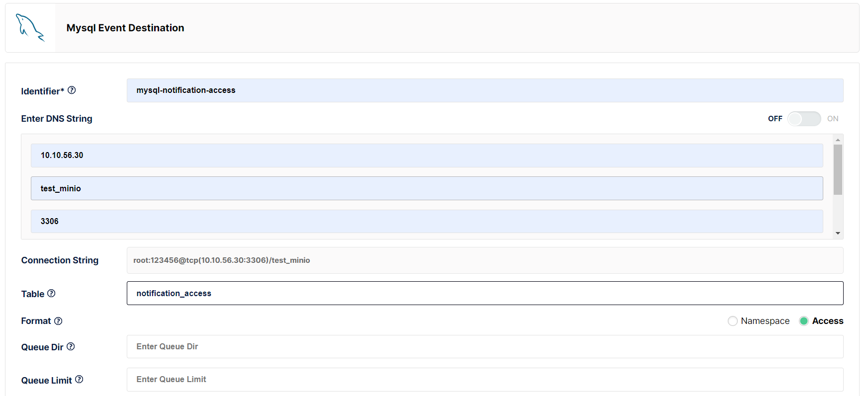
Task: Open the Identifier help tooltip icon
Action: (x=72, y=90)
